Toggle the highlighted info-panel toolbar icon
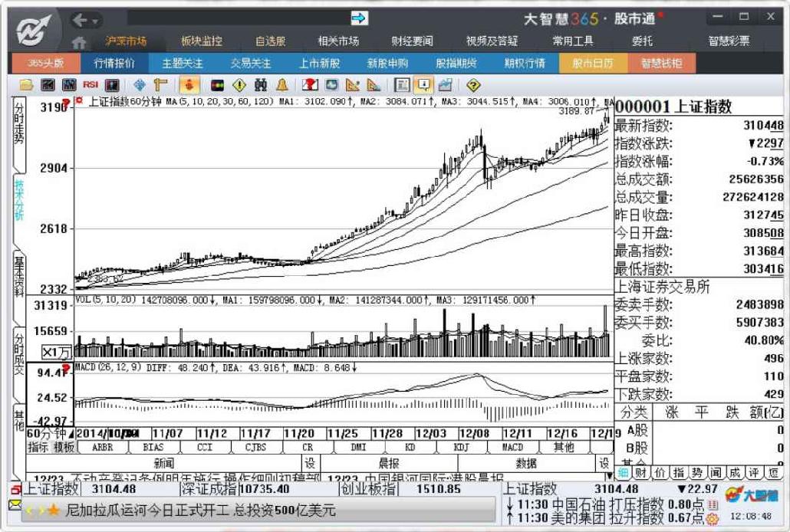 (423, 85)
